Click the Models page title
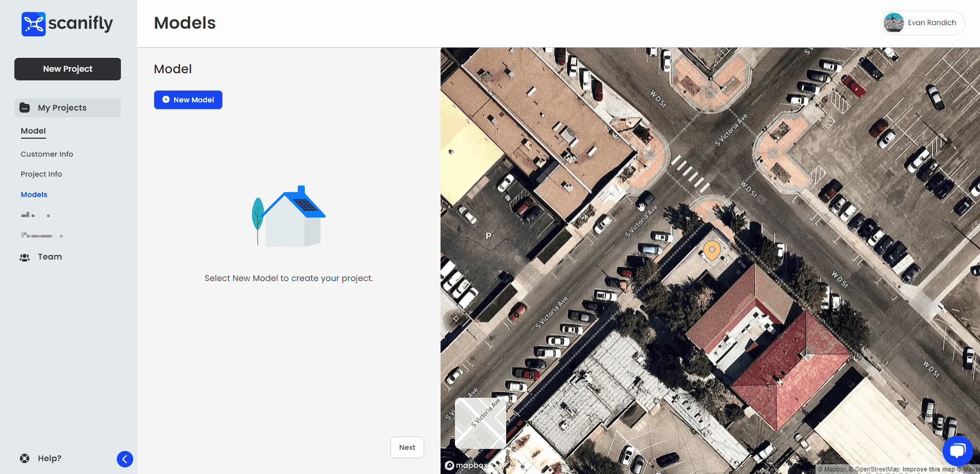980x474 pixels. click(185, 23)
